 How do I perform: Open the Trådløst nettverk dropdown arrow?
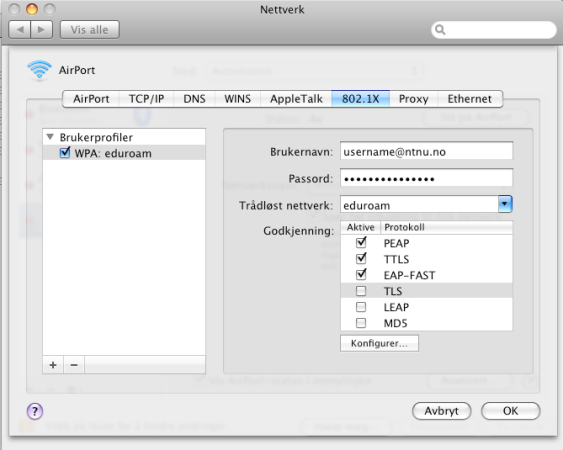[x=505, y=204]
